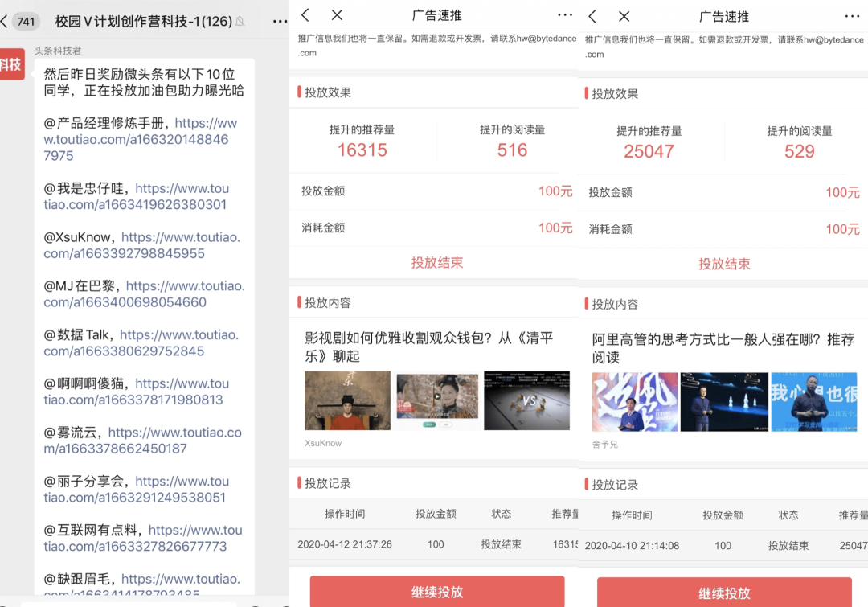Tap recommendation count 16315
Image resolution: width=868 pixels, height=607 pixels.
click(x=362, y=150)
